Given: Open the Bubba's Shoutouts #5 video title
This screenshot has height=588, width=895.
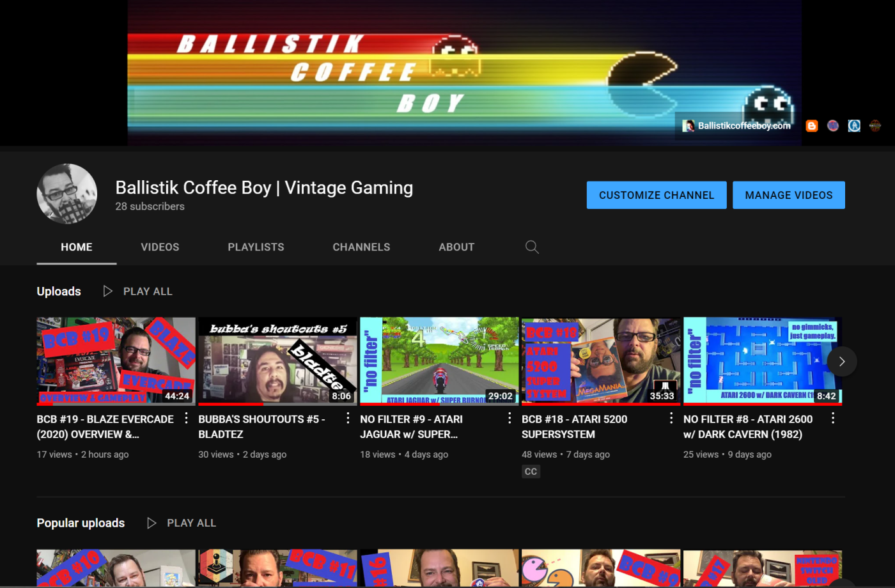Looking at the screenshot, I should tap(262, 426).
